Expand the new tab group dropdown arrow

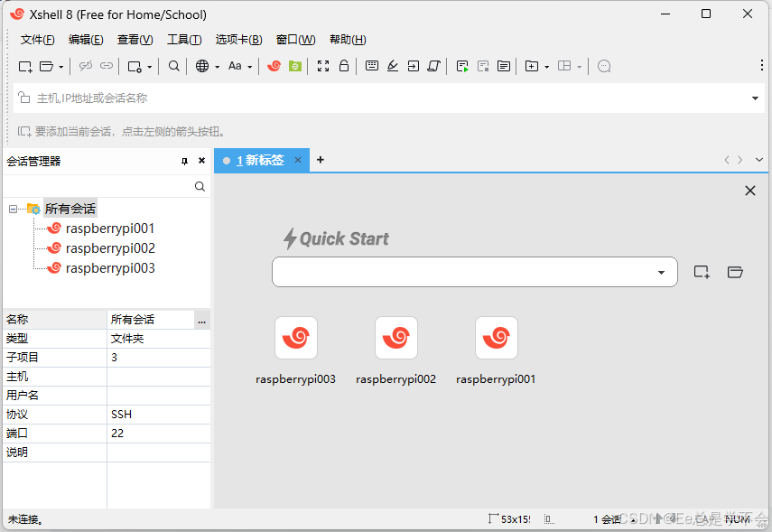547,67
